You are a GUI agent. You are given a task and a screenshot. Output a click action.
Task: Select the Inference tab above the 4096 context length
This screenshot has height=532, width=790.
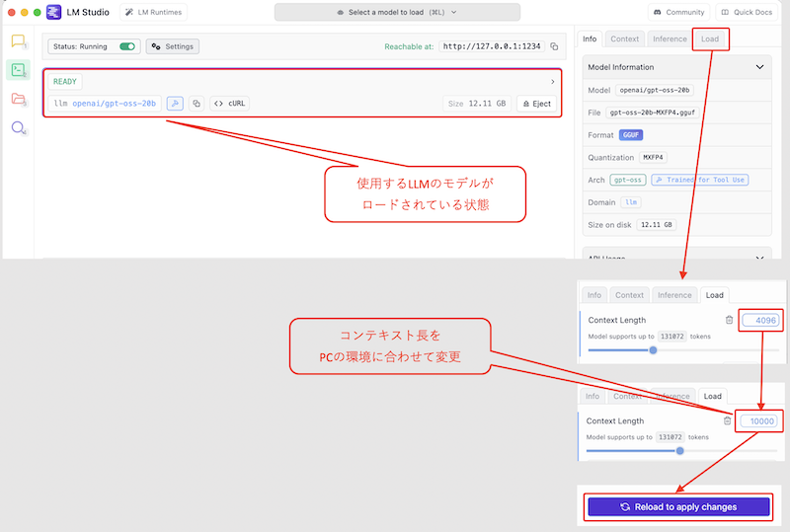(x=674, y=295)
